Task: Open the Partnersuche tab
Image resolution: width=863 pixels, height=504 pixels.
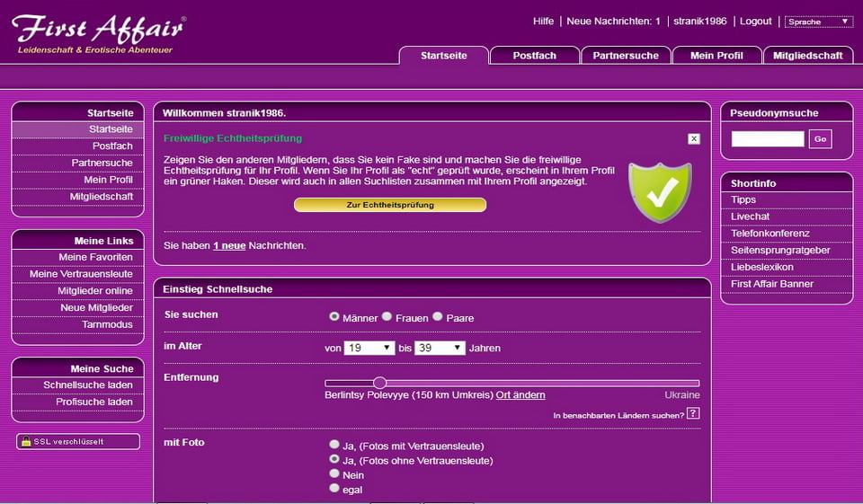Action: [626, 56]
